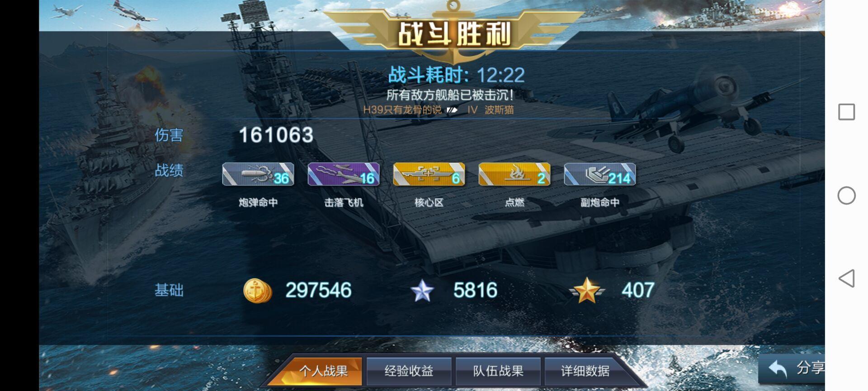868x391 pixels.
Task: Tap the player name H39只有龙骨的说
Action: tap(402, 110)
